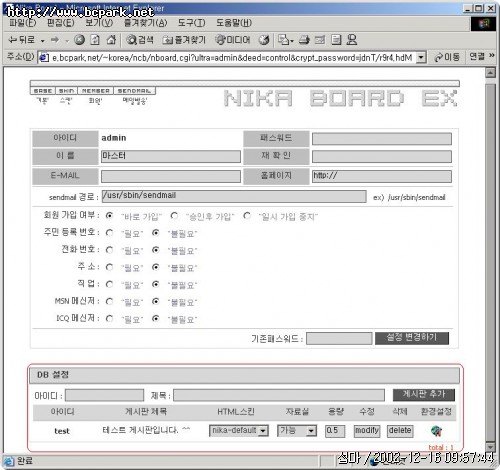Set 전화 번호 to 필요

(109, 250)
